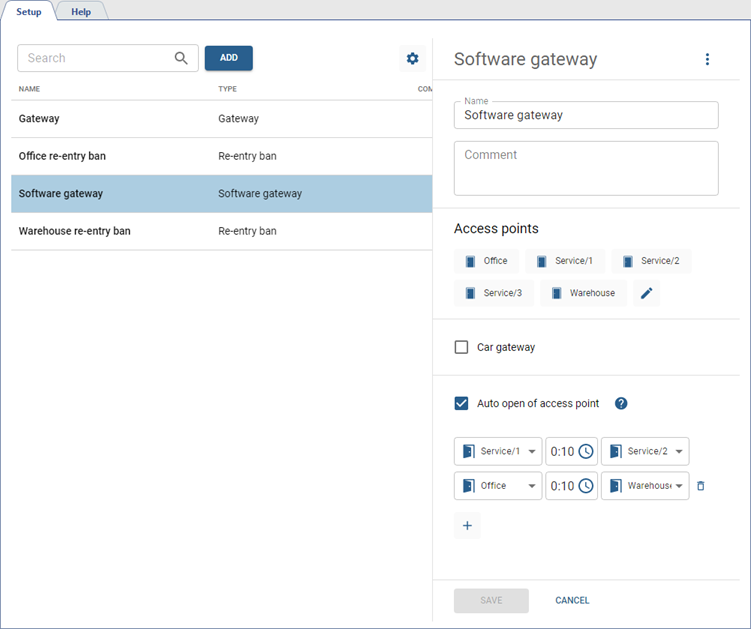Open the Warehouse target dropdown
Screen dimensions: 751x629
coord(678,486)
